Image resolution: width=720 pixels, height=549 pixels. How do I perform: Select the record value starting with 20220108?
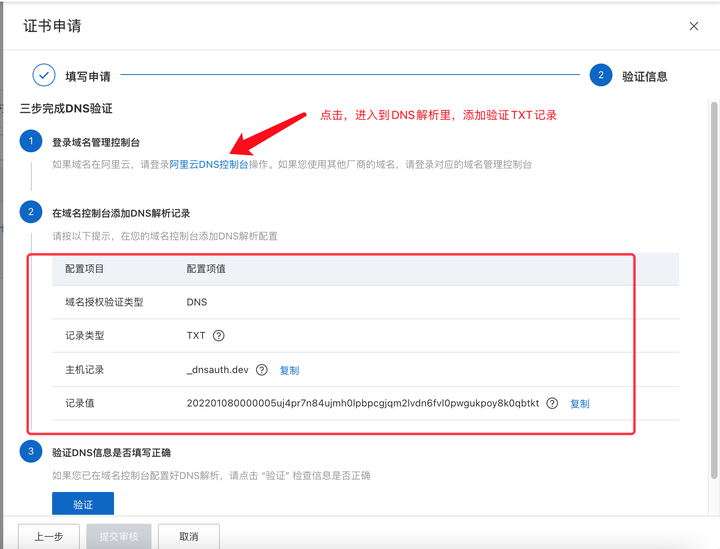pos(363,403)
